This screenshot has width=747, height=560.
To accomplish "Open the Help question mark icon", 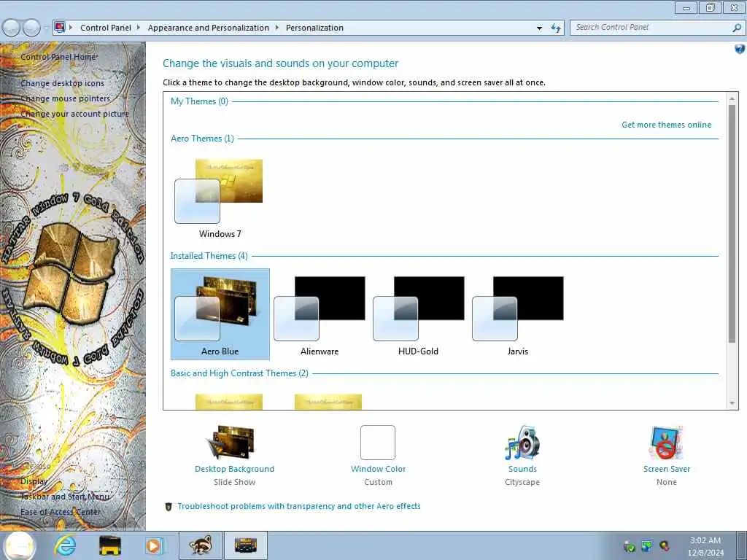I will tap(740, 49).
